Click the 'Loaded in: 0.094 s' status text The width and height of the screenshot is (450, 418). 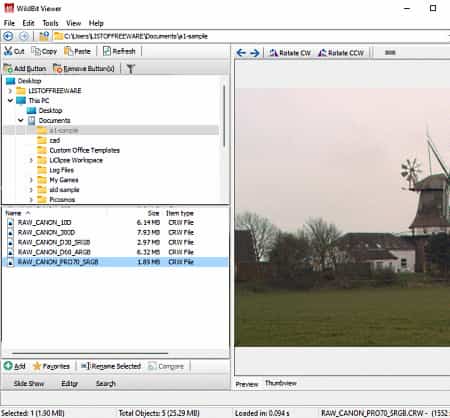coord(262,413)
